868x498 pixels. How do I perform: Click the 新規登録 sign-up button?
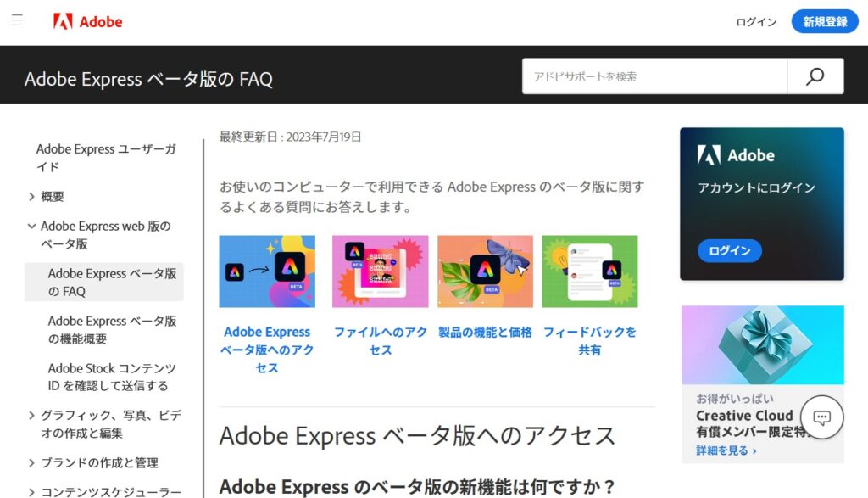tap(825, 21)
